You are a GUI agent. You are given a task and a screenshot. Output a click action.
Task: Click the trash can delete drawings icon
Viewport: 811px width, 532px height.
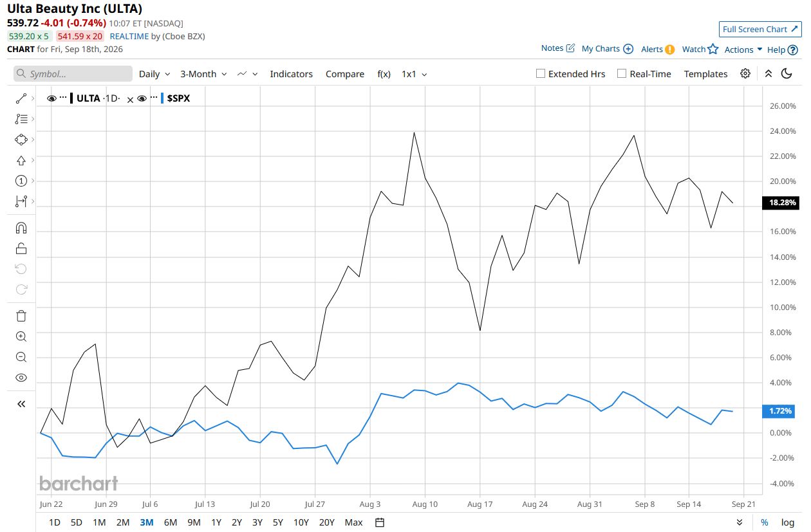(x=21, y=315)
